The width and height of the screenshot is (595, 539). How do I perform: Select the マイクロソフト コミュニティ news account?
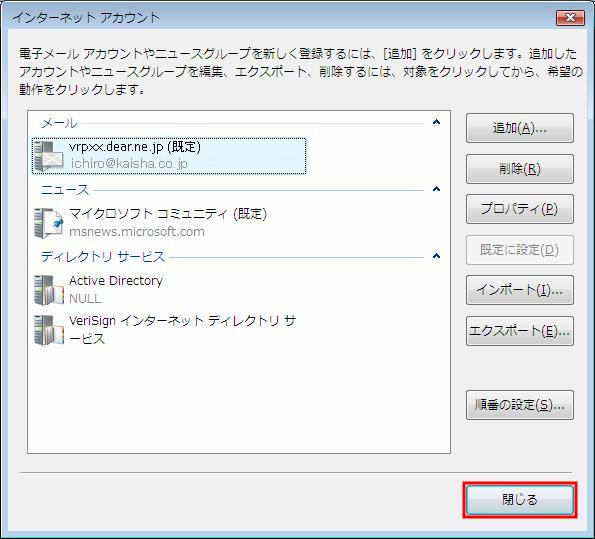point(169,223)
